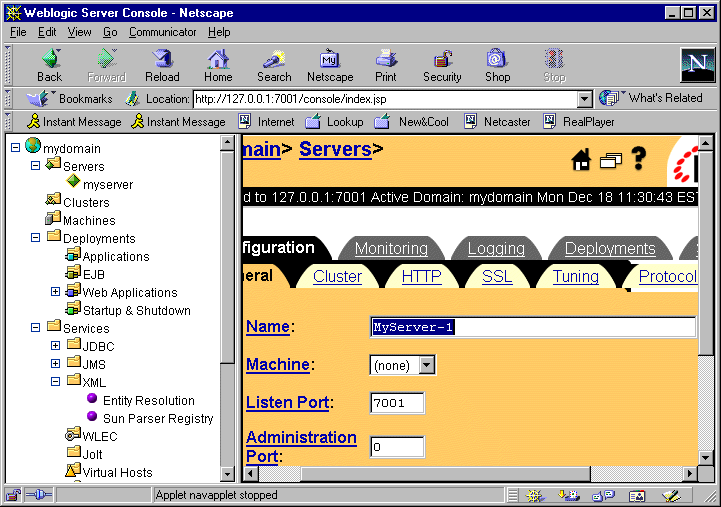Image resolution: width=721 pixels, height=507 pixels.
Task: Open the SSL sub-tab
Action: pyautogui.click(x=497, y=276)
